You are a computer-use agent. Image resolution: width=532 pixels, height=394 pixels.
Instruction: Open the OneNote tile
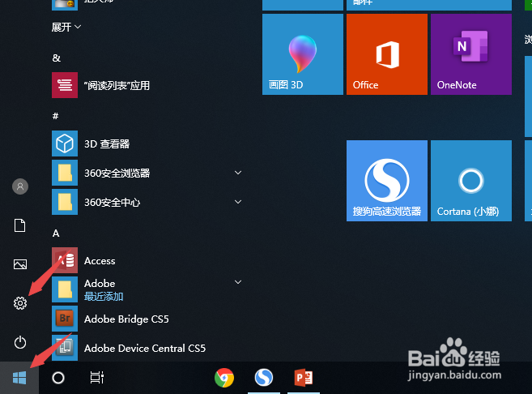point(471,54)
